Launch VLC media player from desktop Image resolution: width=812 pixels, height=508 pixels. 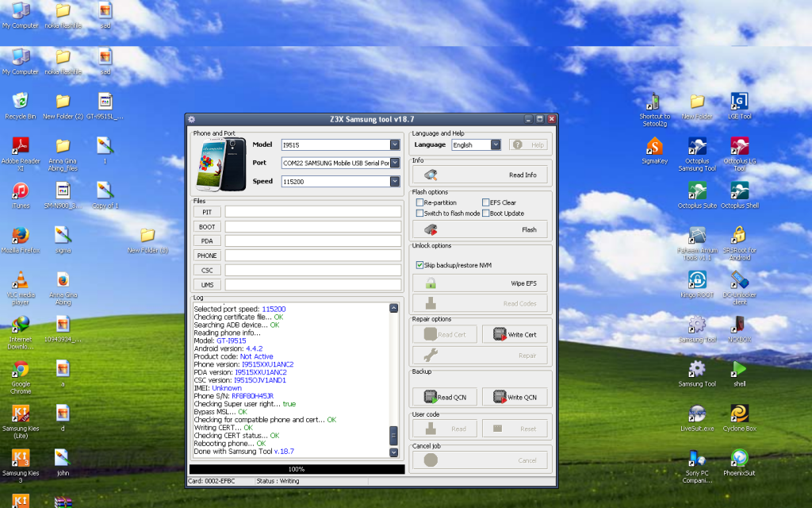coord(20,287)
